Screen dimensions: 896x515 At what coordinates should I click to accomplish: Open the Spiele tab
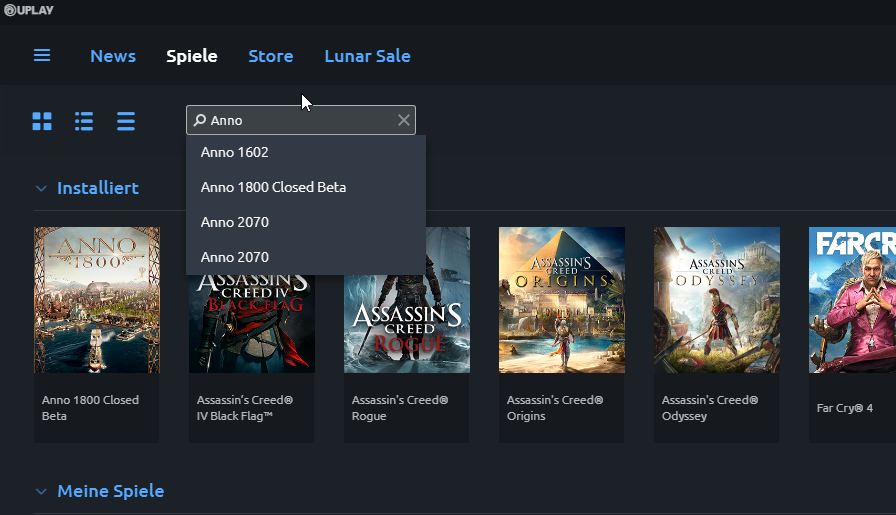tap(191, 56)
